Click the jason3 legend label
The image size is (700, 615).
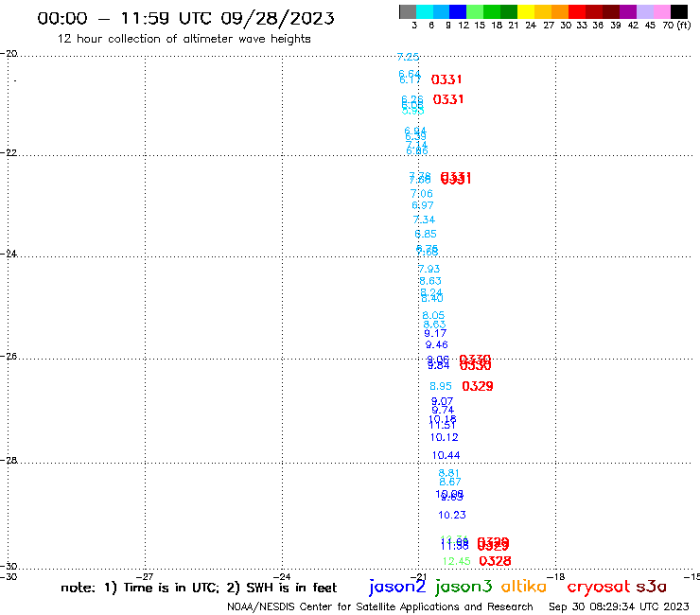464,587
